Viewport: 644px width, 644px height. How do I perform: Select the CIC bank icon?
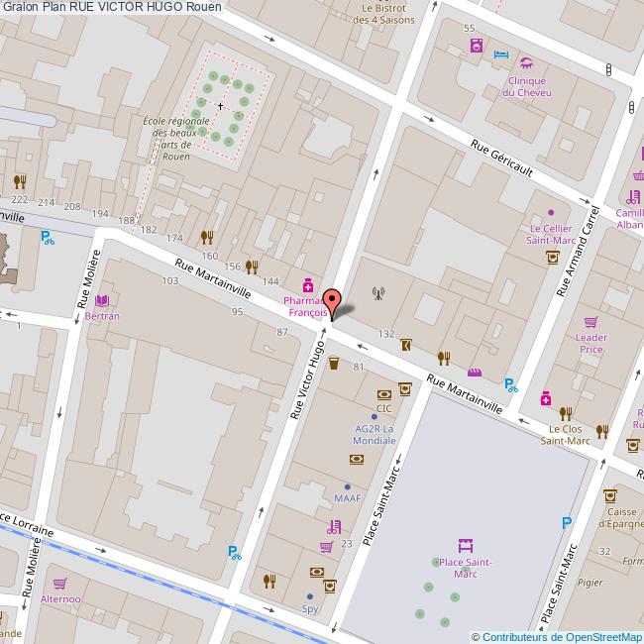[x=383, y=393]
